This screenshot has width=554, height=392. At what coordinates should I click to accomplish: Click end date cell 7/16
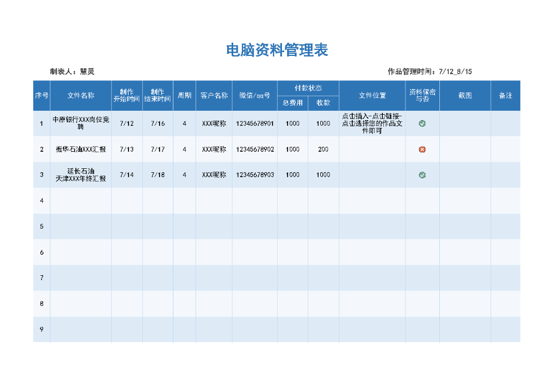157,123
